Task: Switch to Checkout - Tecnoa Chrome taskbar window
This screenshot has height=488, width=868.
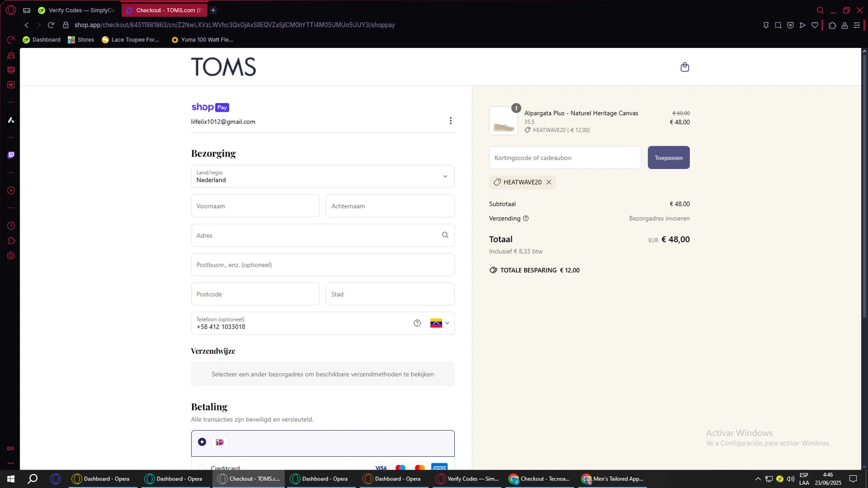Action: (539, 479)
